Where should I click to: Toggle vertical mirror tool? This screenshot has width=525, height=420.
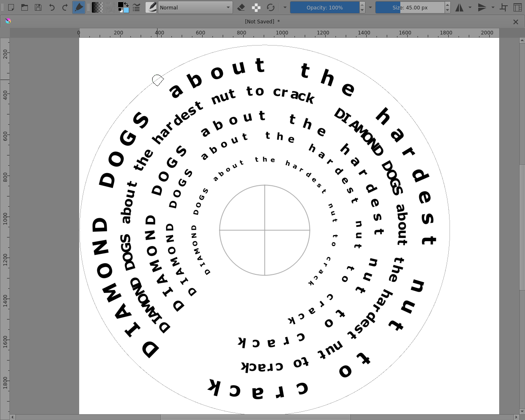pos(482,7)
